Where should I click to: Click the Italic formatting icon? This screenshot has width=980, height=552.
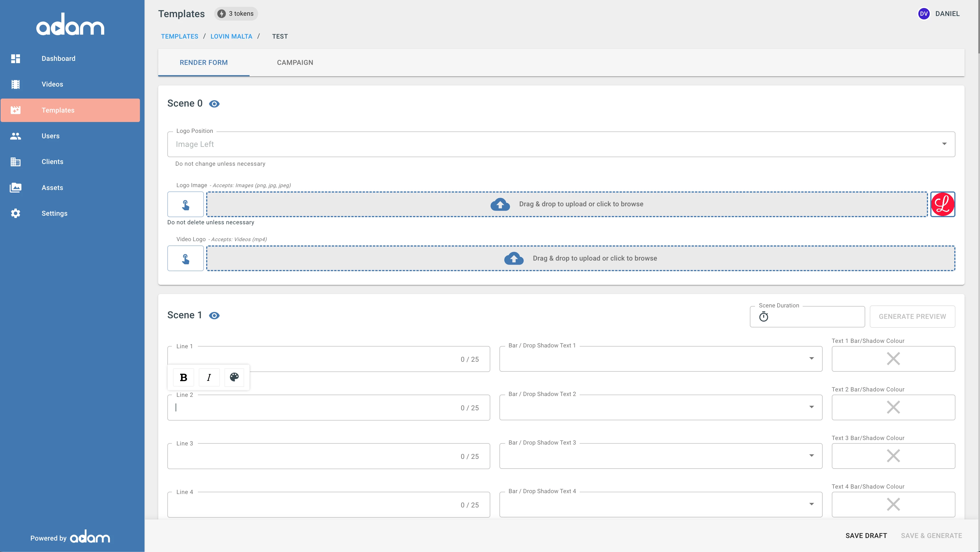coord(209,377)
